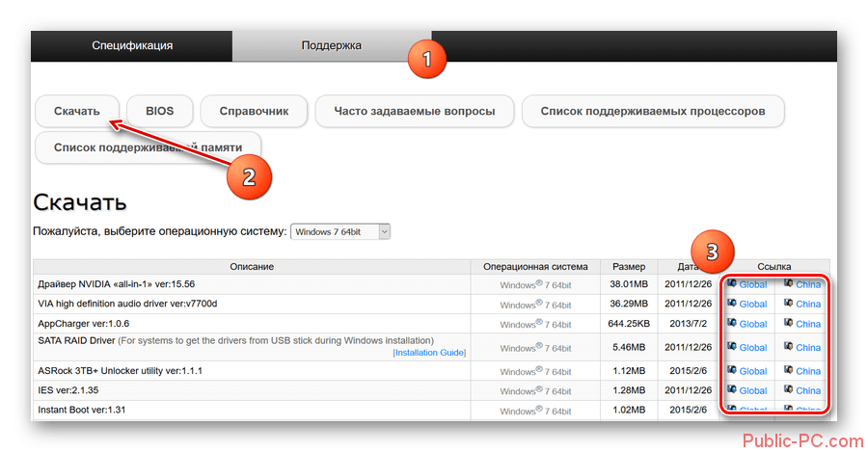Select the Поддержка tab
This screenshot has width=868, height=452.
(x=331, y=45)
